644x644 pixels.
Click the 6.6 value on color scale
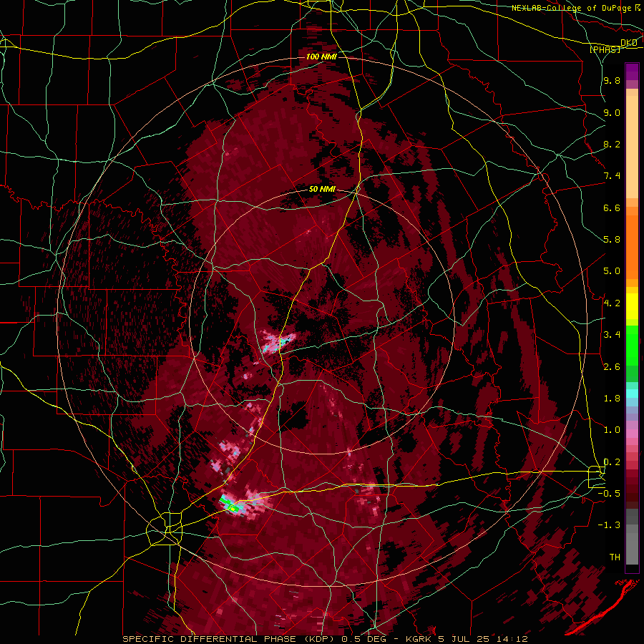[x=612, y=208]
